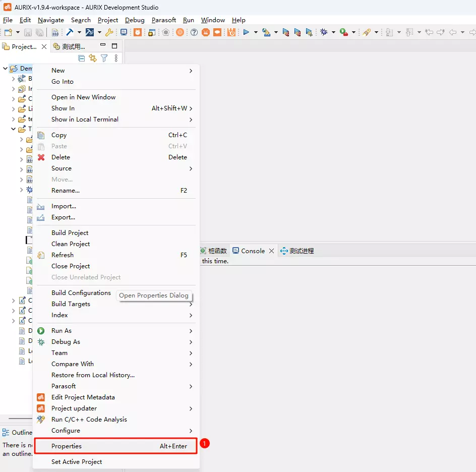Collapse the Dem project tree node
The width and height of the screenshot is (476, 472).
pyautogui.click(x=6, y=69)
